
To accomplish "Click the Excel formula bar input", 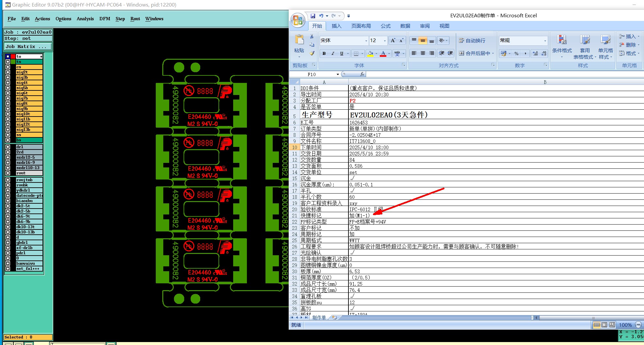I will point(505,74).
